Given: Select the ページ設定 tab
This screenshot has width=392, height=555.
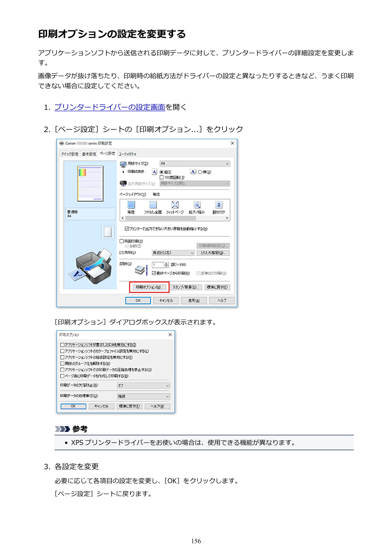Looking at the screenshot, I should tap(107, 153).
